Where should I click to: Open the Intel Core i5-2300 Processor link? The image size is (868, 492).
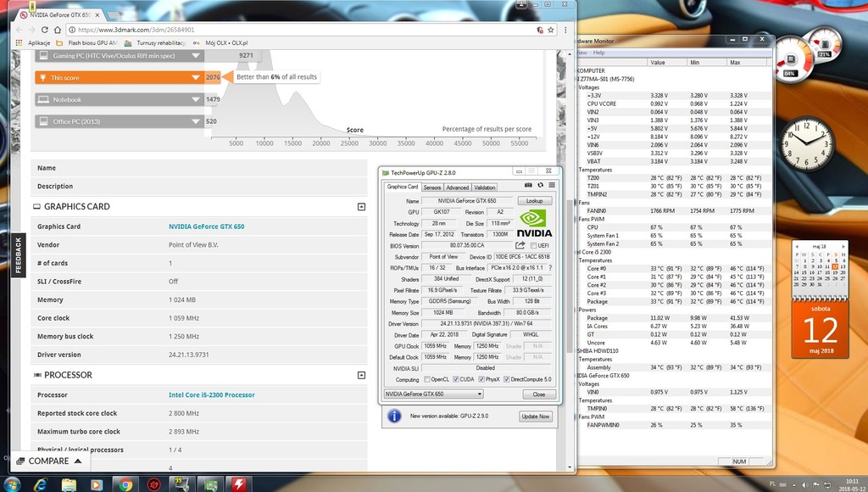(211, 395)
